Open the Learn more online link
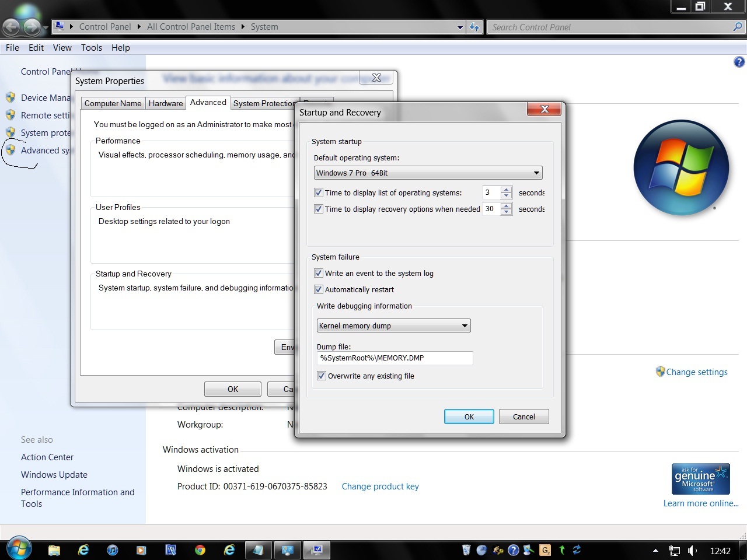Viewport: 747px width, 560px height. coord(701,503)
